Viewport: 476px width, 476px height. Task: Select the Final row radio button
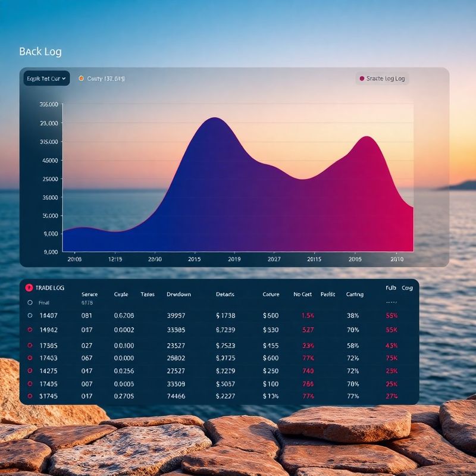[30, 303]
